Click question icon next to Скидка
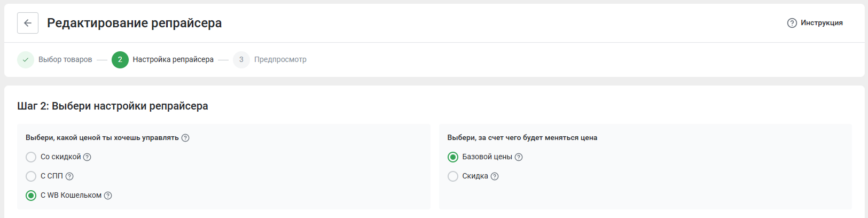 (x=495, y=176)
